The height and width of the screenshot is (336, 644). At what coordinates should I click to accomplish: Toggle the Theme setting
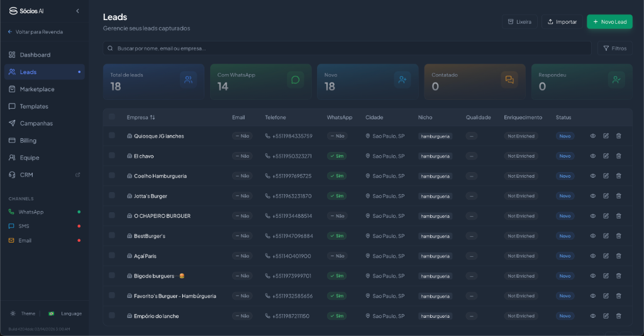pyautogui.click(x=23, y=313)
